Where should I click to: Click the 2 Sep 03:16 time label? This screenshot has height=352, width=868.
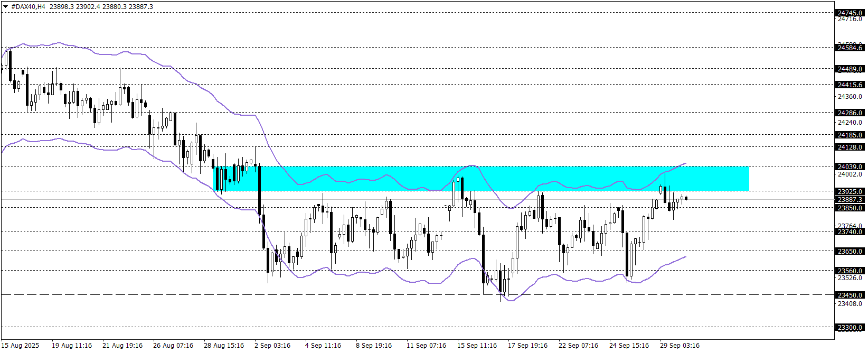272,346
